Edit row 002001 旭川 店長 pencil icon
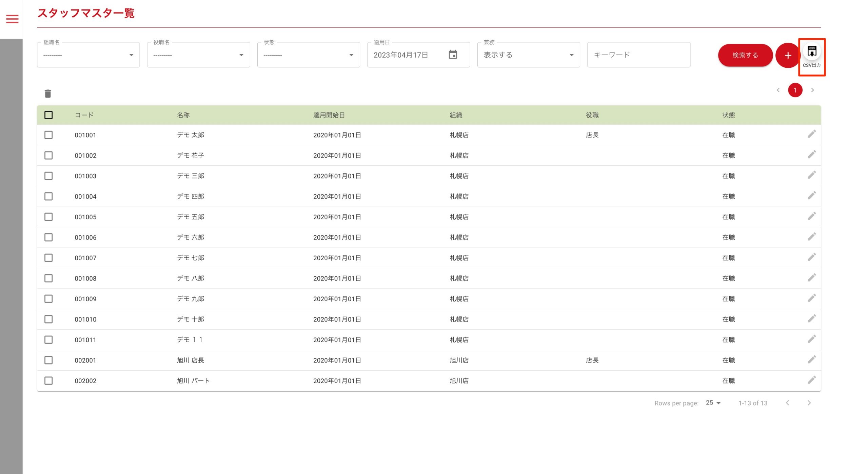The height and width of the screenshot is (474, 868). point(811,359)
